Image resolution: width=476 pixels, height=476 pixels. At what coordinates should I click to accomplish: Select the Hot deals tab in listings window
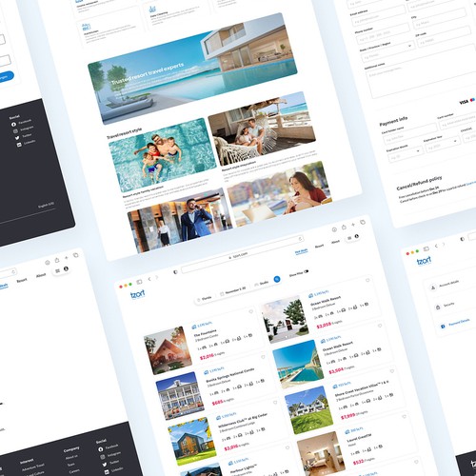(301, 252)
